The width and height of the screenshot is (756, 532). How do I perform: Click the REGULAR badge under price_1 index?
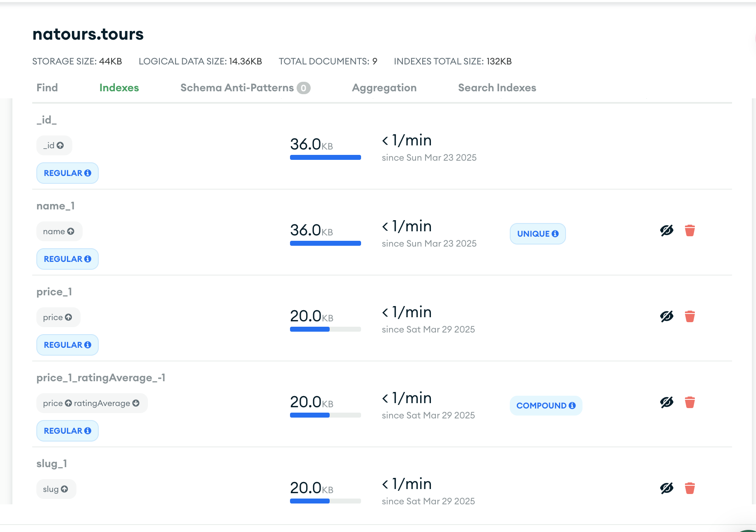[x=67, y=345]
